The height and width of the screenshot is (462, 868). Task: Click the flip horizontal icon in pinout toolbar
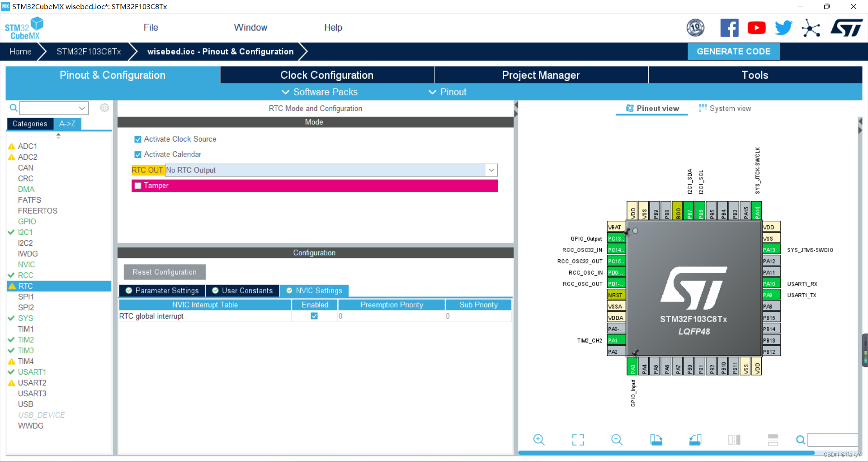(734, 440)
